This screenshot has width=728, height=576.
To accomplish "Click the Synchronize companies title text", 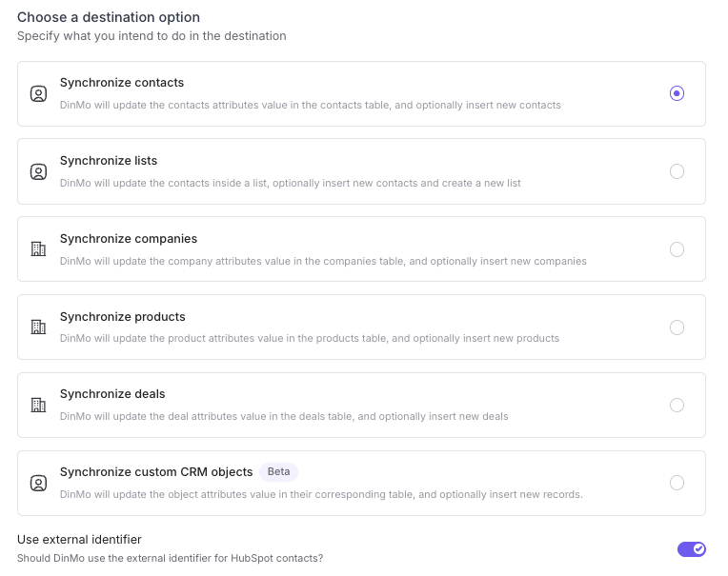I will click(x=129, y=239).
